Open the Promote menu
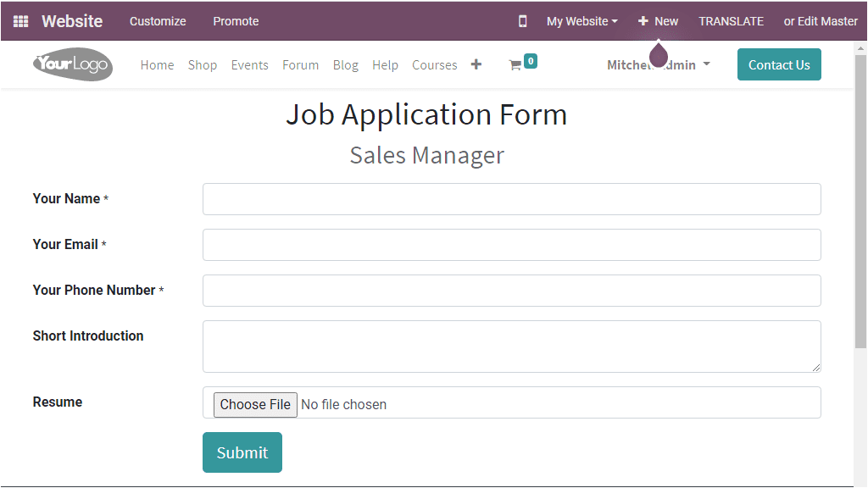Screen dimensions: 868x488 coord(236,21)
